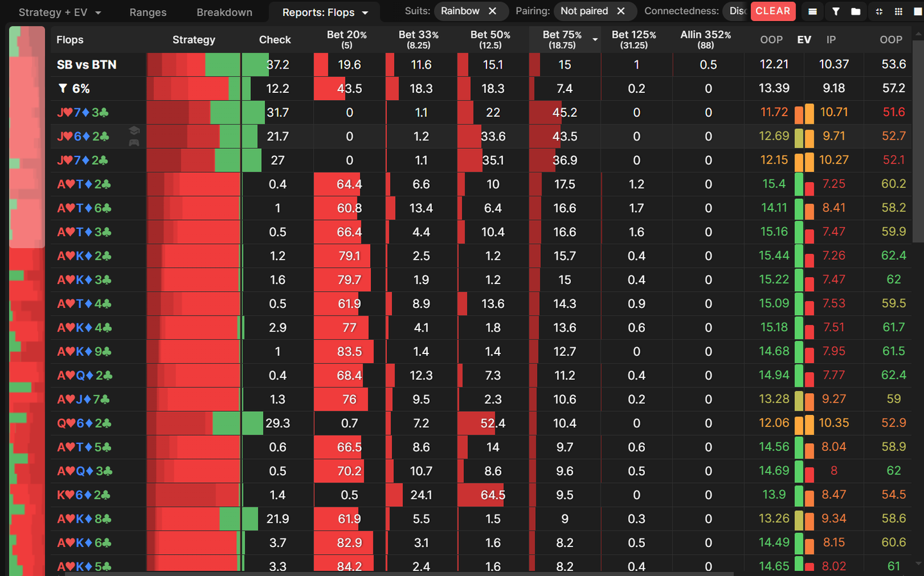Click the filter icon beside 6% row
This screenshot has height=576, width=924.
tap(63, 89)
